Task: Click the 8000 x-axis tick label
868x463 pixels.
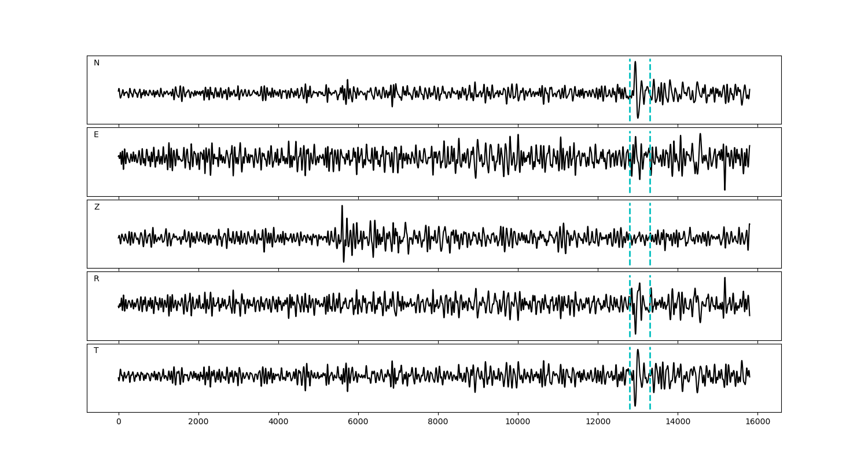Action: pos(438,422)
